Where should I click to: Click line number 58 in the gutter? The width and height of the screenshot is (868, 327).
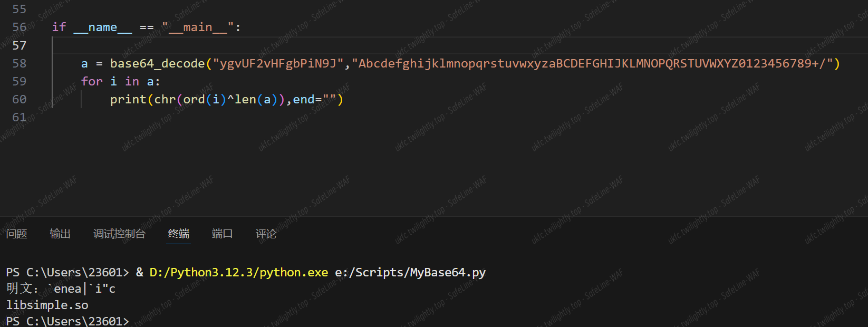[x=20, y=63]
